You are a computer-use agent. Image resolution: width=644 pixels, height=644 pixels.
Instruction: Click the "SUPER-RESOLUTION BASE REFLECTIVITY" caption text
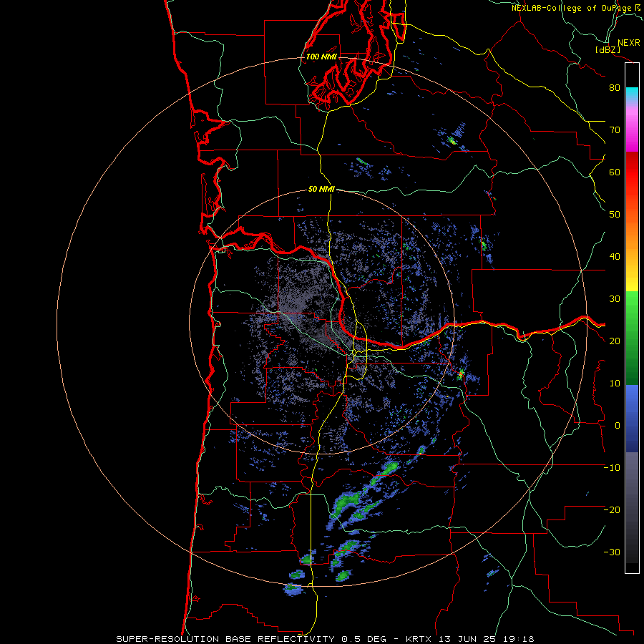(225, 639)
